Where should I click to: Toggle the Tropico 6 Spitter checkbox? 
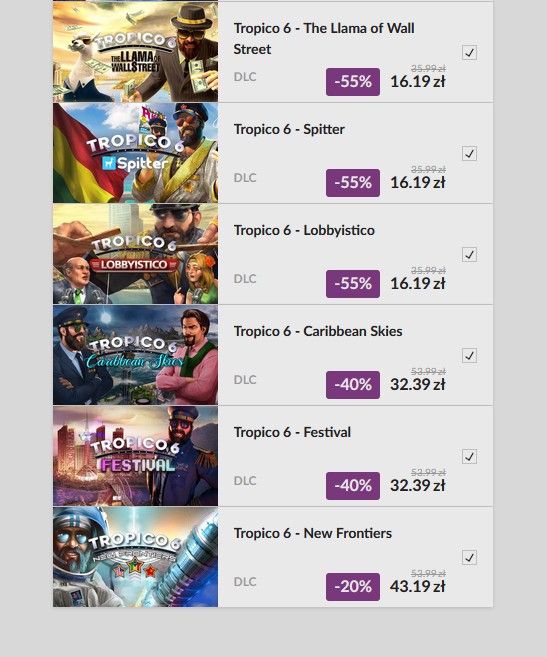(469, 154)
